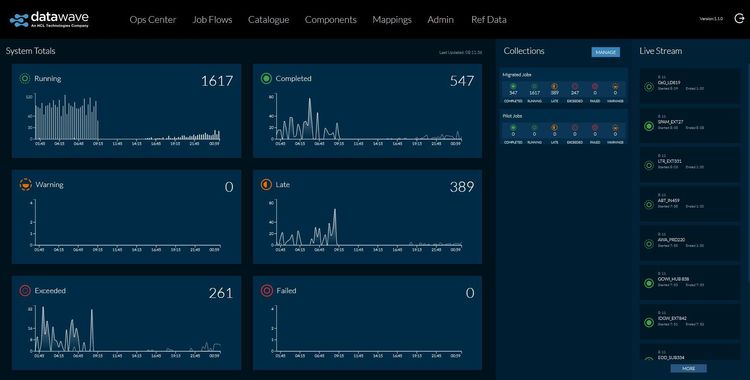The image size is (750, 380).
Task: Click the status icon of AWA_PRD220 job
Action: pos(649,244)
